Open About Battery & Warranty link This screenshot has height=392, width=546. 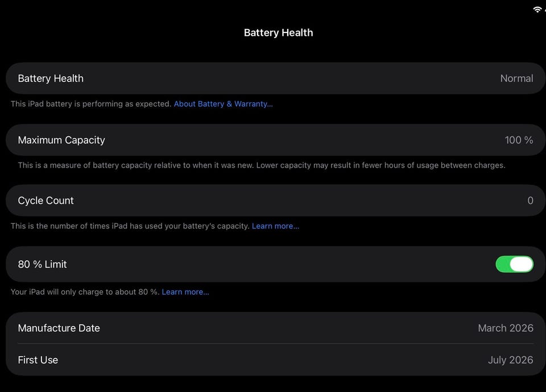pyautogui.click(x=223, y=104)
